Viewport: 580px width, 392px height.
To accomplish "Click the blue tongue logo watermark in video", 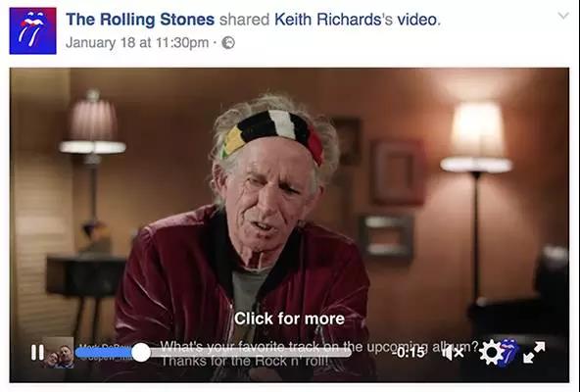I will (508, 353).
